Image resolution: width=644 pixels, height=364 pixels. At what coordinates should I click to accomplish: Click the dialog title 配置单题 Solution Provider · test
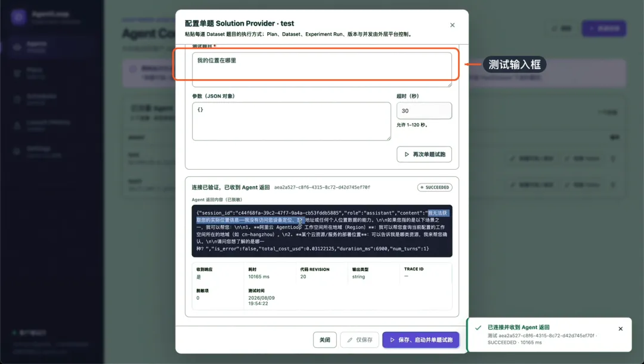pyautogui.click(x=240, y=23)
